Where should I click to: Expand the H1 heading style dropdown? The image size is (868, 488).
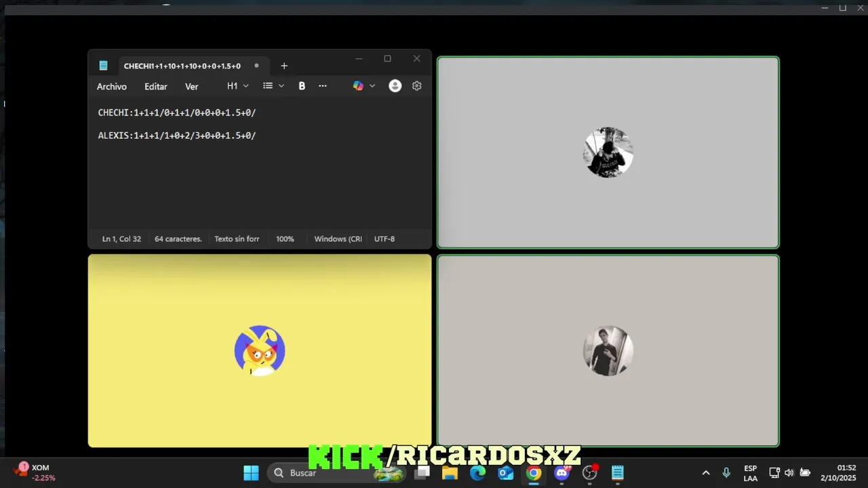pyautogui.click(x=238, y=86)
